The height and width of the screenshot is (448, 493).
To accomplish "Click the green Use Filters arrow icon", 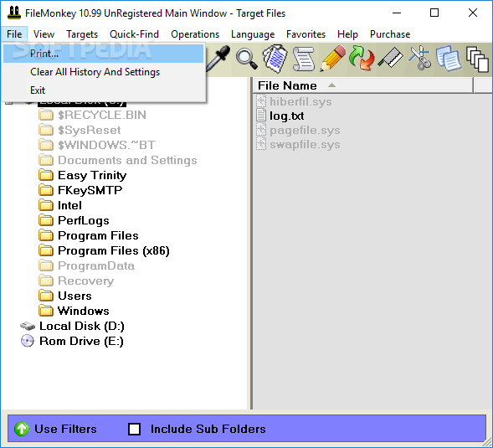I will pyautogui.click(x=22, y=429).
